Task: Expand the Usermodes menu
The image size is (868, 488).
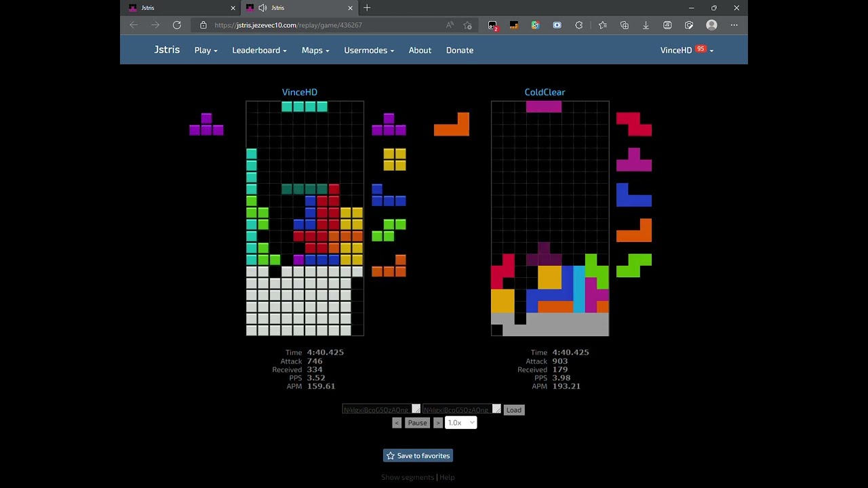Action: (369, 50)
